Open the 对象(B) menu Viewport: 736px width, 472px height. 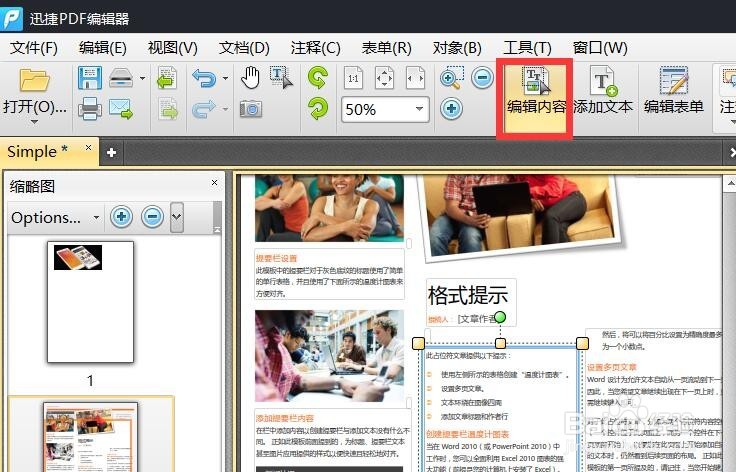click(x=457, y=47)
